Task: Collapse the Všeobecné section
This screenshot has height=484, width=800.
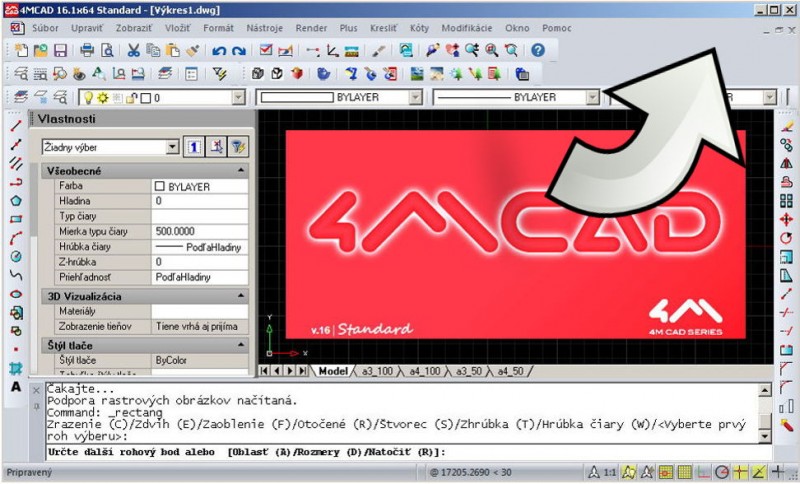Action: coord(241,170)
